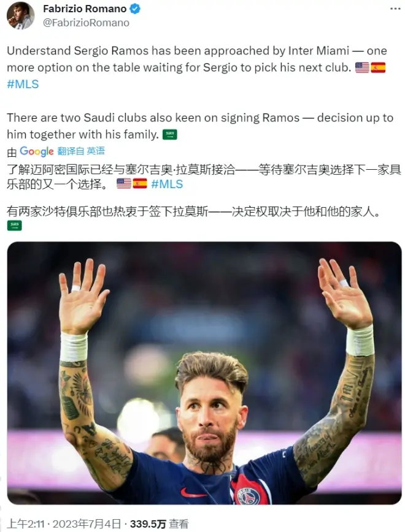The width and height of the screenshot is (405, 532).
Task: Open the Sergio Ramos photo
Action: pos(204,373)
